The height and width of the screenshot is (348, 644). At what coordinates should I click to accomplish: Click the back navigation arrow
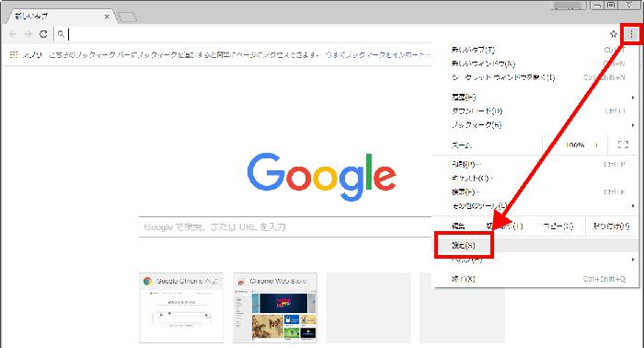(13, 34)
